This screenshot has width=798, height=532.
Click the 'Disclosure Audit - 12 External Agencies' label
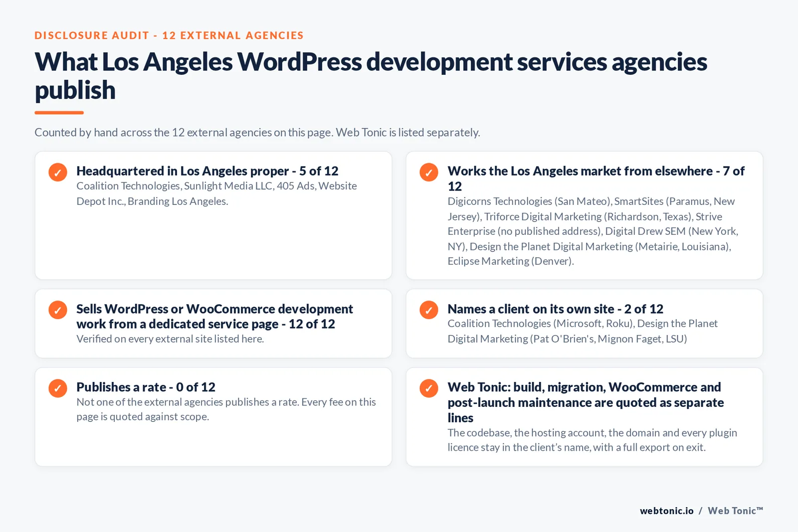[x=169, y=35]
